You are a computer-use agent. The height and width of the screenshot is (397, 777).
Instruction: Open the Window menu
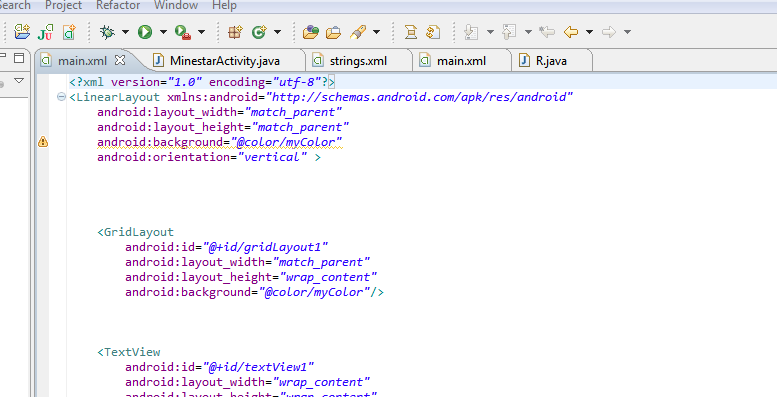click(176, 5)
